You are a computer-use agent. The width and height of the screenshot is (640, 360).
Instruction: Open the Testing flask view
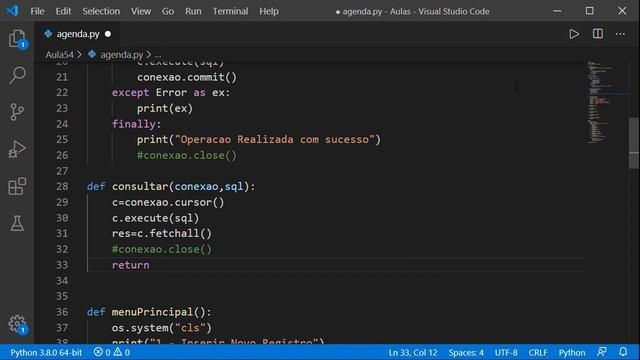pos(17,223)
